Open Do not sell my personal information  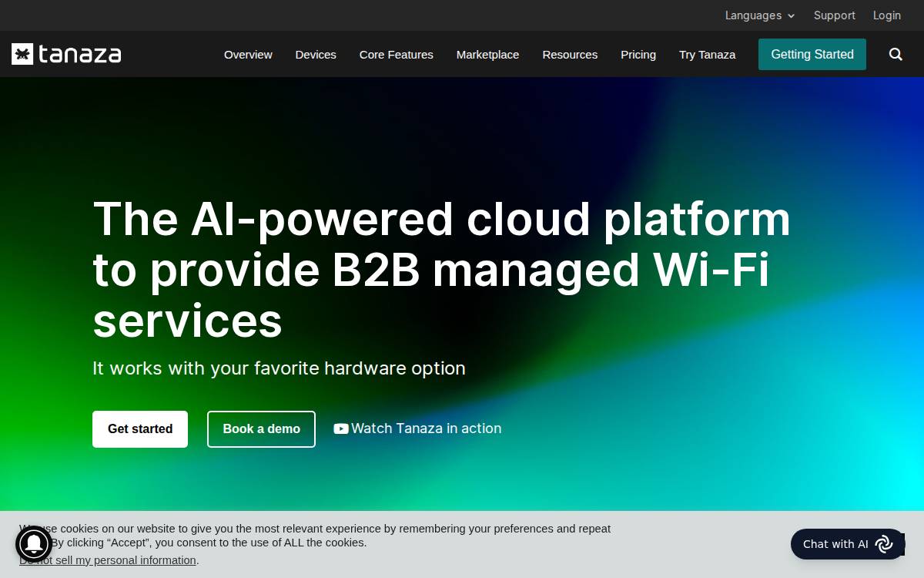(108, 560)
